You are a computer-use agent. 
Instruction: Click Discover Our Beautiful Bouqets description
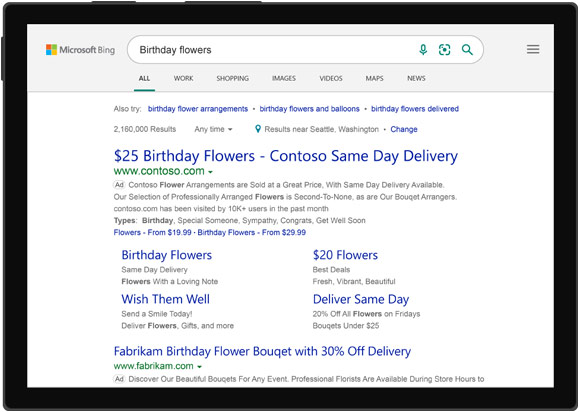(x=306, y=379)
